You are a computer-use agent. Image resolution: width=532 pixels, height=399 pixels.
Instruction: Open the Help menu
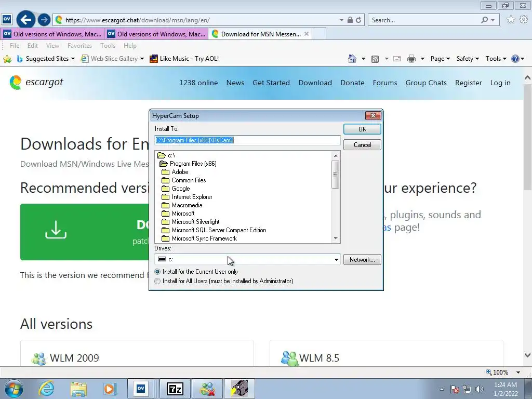coord(130,46)
